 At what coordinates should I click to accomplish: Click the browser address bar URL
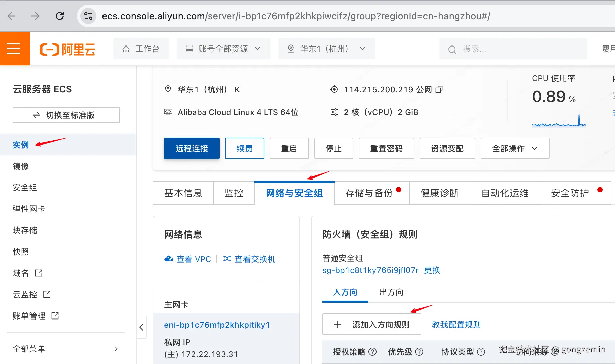pos(296,16)
